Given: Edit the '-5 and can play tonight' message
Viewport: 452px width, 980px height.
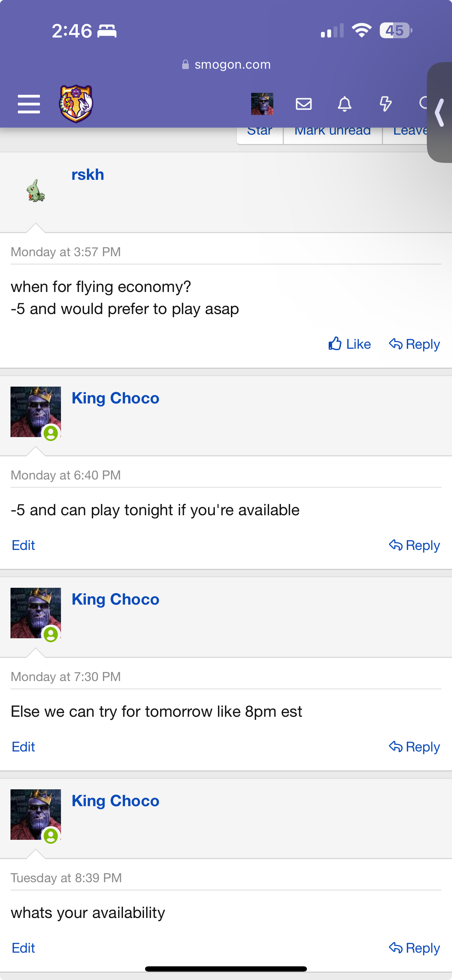Looking at the screenshot, I should [23, 545].
